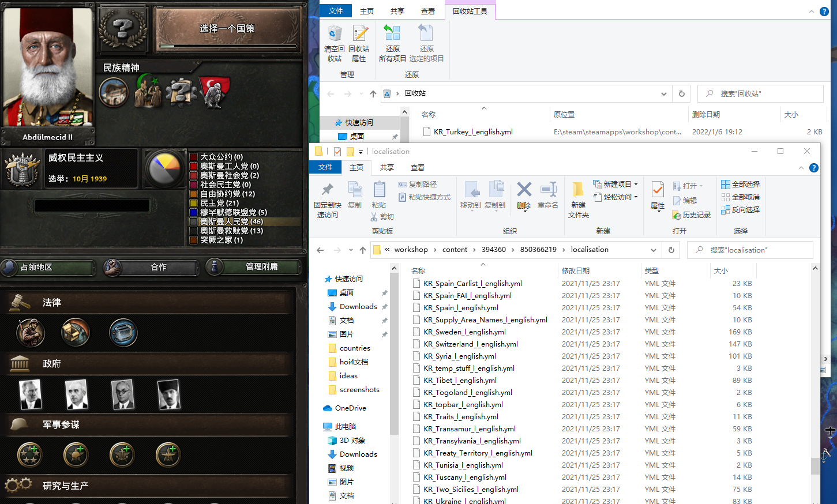Click 清空回收站 empty recycle bin icon
The height and width of the screenshot is (504, 837).
tap(335, 43)
